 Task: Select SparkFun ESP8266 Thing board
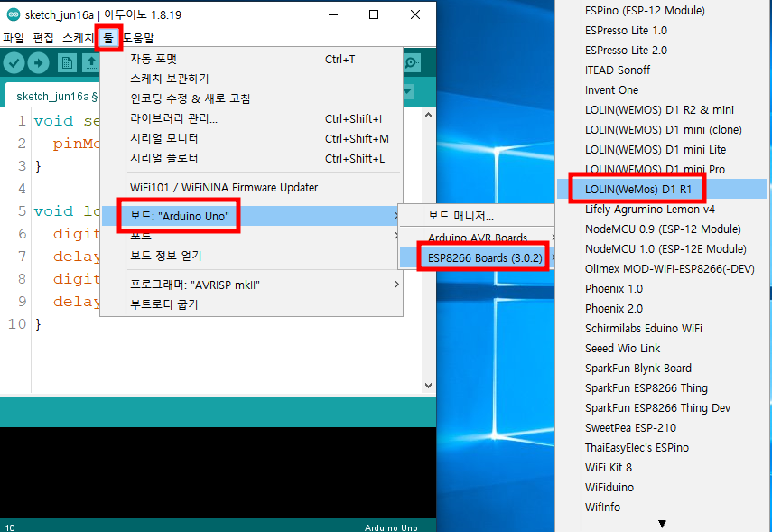pos(662,388)
